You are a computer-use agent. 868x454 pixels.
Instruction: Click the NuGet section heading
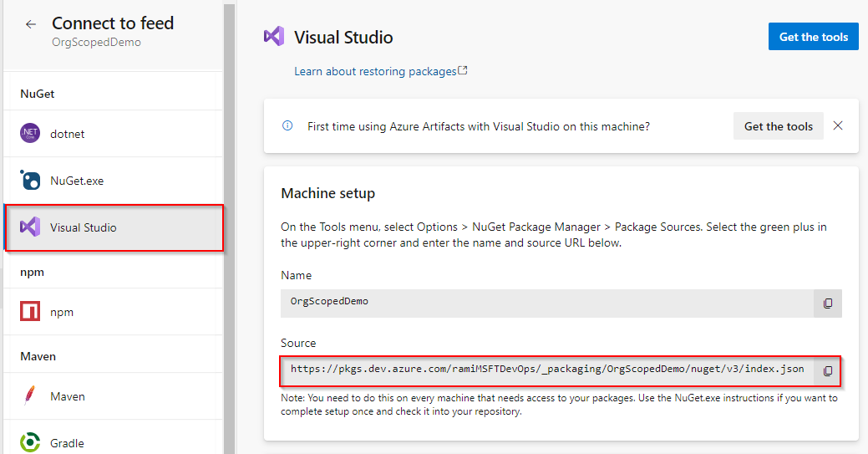[x=37, y=94]
